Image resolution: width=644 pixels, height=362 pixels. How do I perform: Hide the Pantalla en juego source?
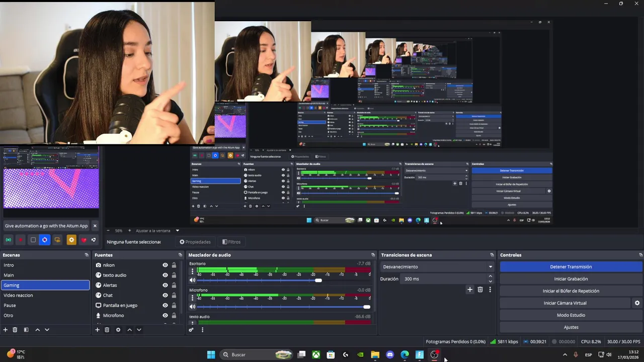pos(165,305)
